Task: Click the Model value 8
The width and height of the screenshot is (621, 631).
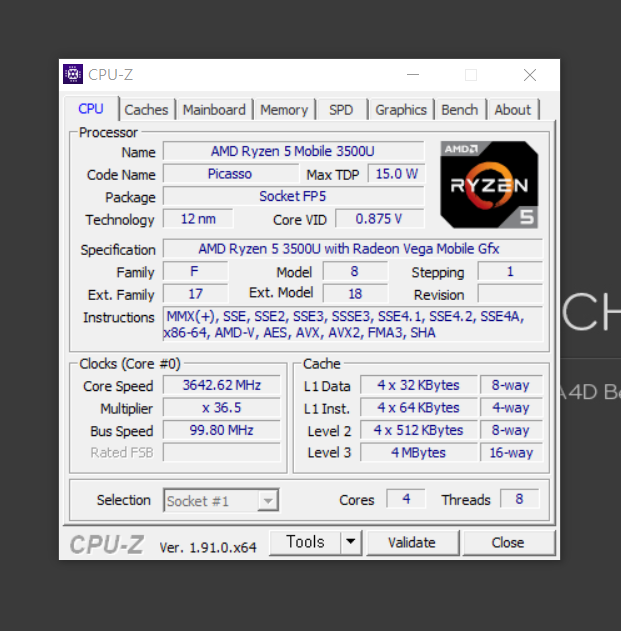Action: pos(355,272)
